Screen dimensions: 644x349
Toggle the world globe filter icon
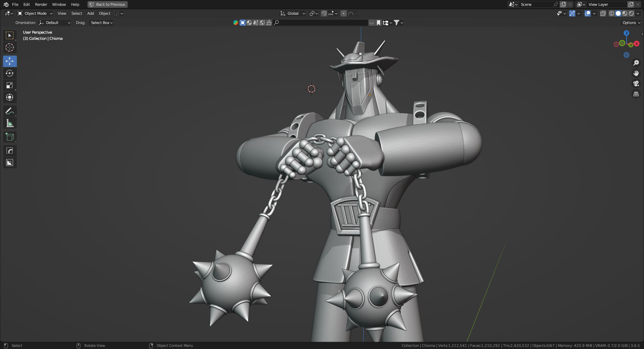pos(262,23)
